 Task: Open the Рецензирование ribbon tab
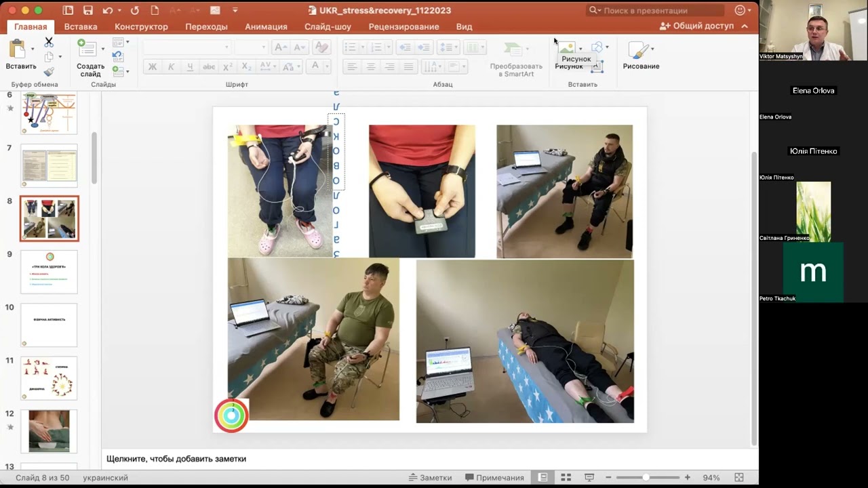[403, 26]
